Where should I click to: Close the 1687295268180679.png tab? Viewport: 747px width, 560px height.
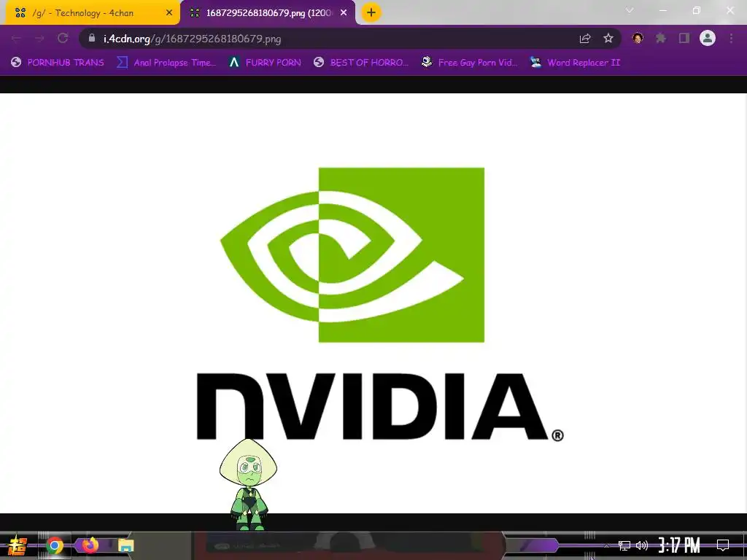(x=344, y=13)
